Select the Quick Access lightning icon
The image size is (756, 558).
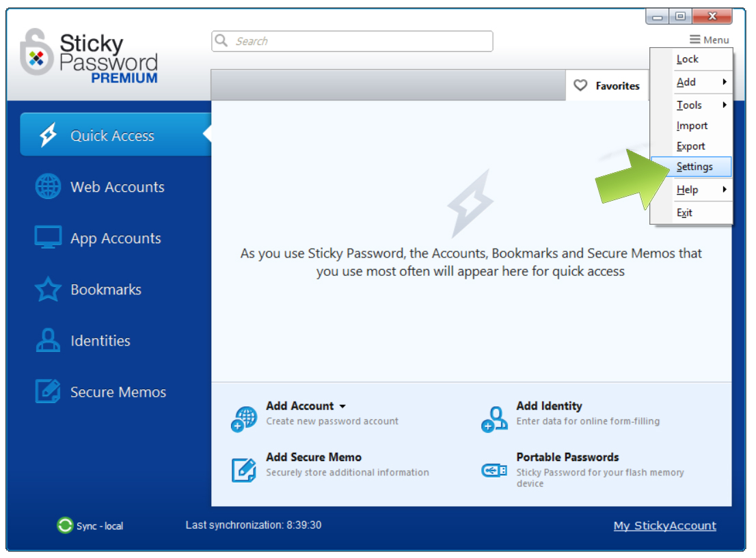point(48,135)
